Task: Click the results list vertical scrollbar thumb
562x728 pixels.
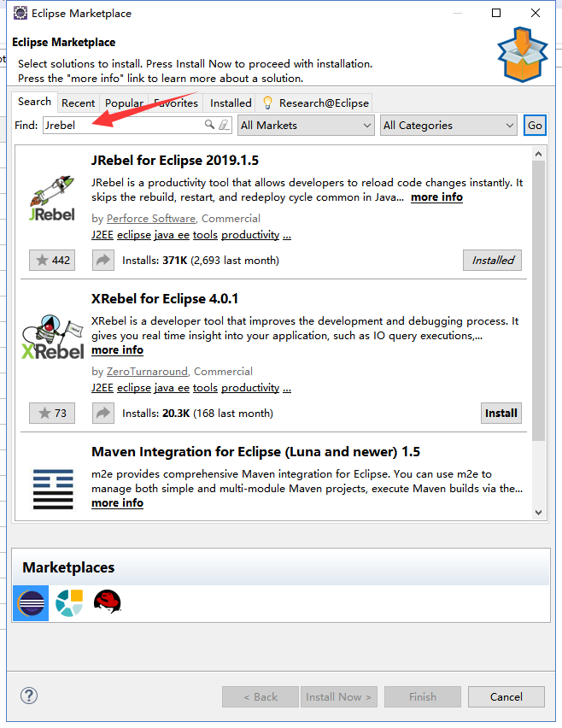Action: pyautogui.click(x=538, y=301)
